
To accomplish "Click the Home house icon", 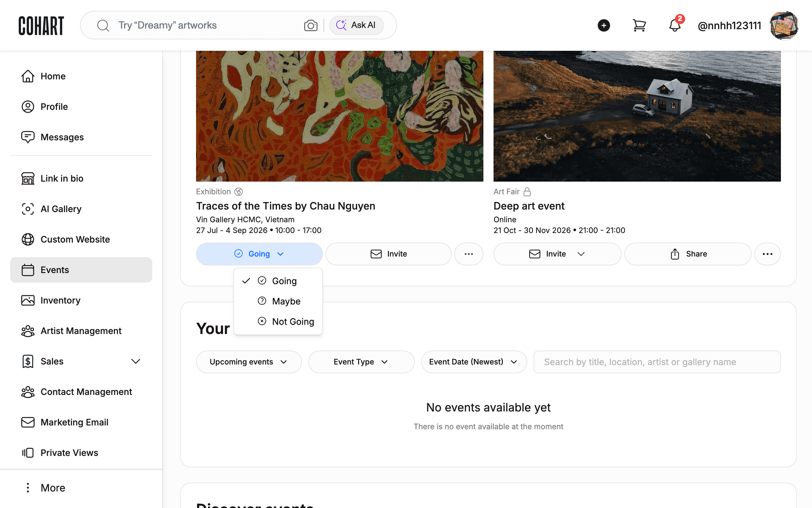I will point(28,76).
